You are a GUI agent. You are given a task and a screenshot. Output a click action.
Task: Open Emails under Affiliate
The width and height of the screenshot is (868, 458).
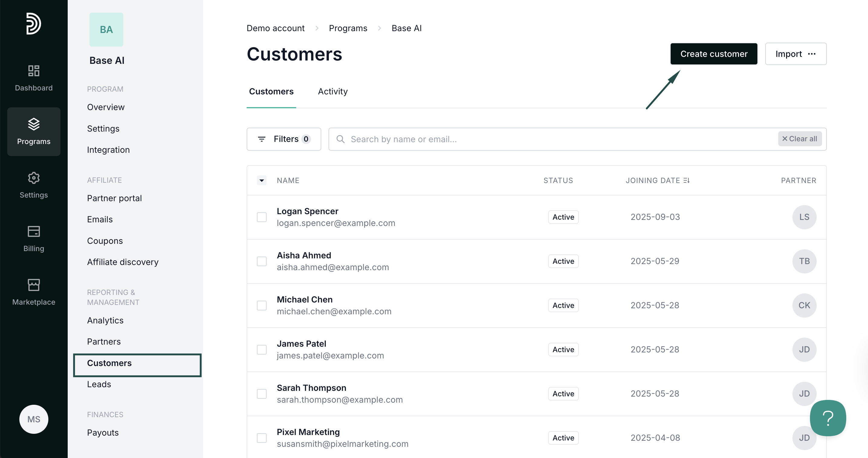pyautogui.click(x=100, y=220)
